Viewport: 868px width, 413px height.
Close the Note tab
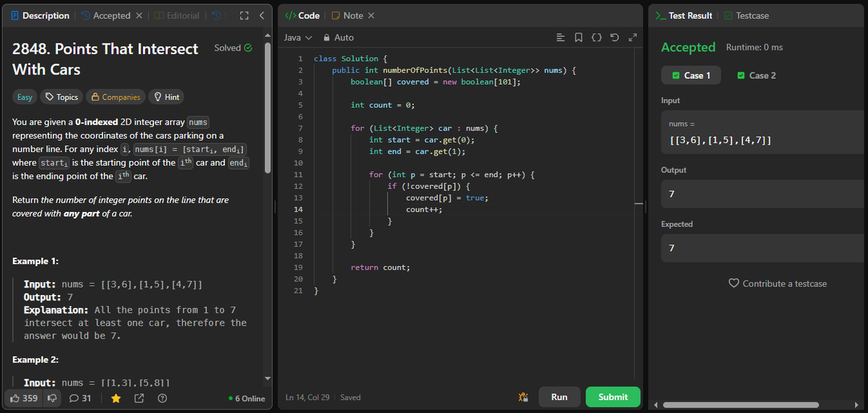(371, 15)
